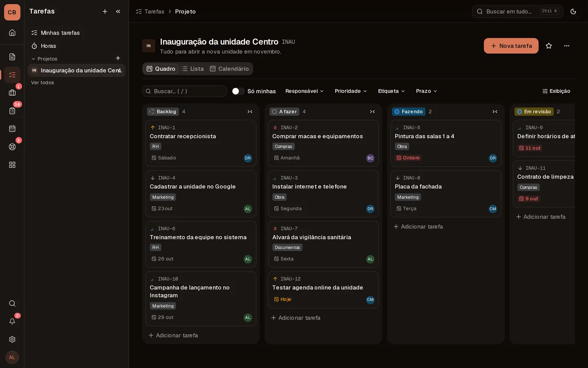The height and width of the screenshot is (368, 588).
Task: Switch to the Quadro view tab
Action: 161,69
